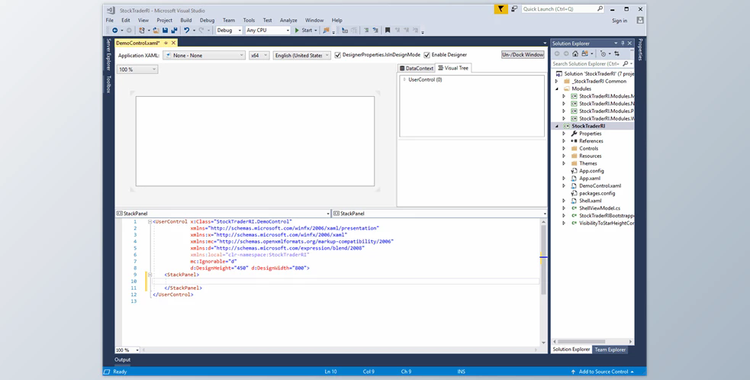Open the Server Explorer side tab
Image resolution: width=750 pixels, height=380 pixels.
coord(108,54)
